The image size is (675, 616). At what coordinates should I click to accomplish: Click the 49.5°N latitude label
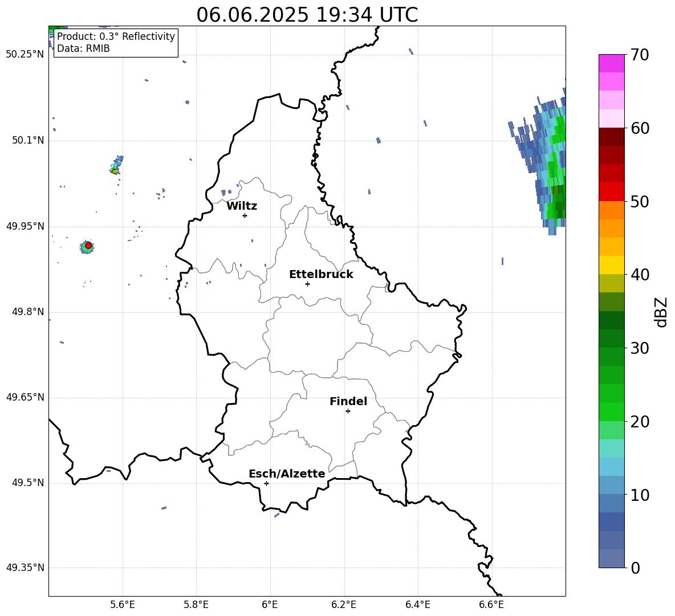tap(28, 483)
